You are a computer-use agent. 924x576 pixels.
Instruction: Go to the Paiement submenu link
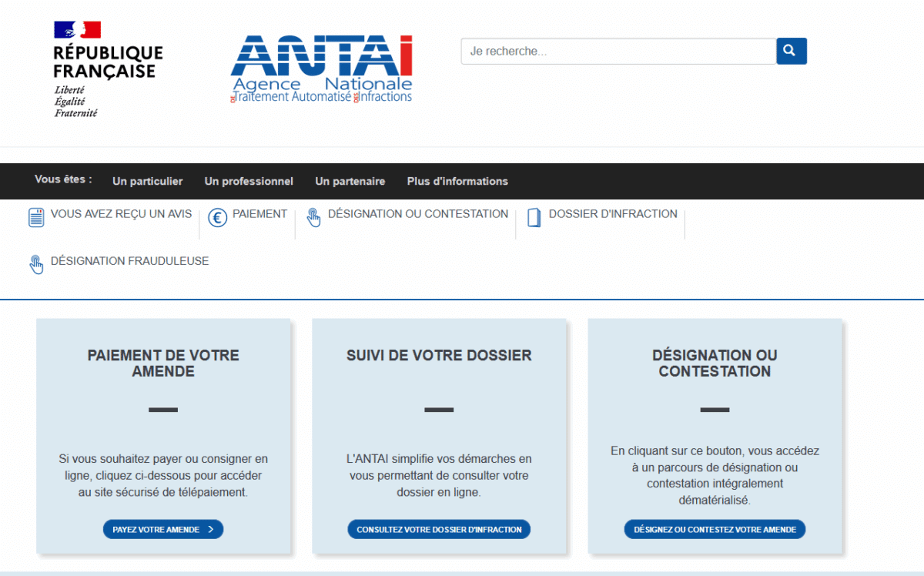(259, 214)
